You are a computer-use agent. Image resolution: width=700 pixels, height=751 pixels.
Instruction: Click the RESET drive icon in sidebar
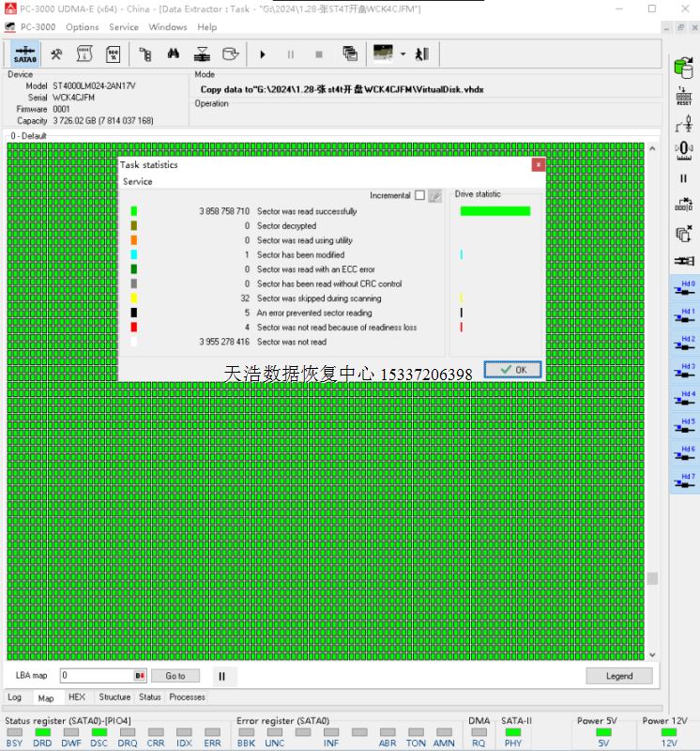point(683,95)
